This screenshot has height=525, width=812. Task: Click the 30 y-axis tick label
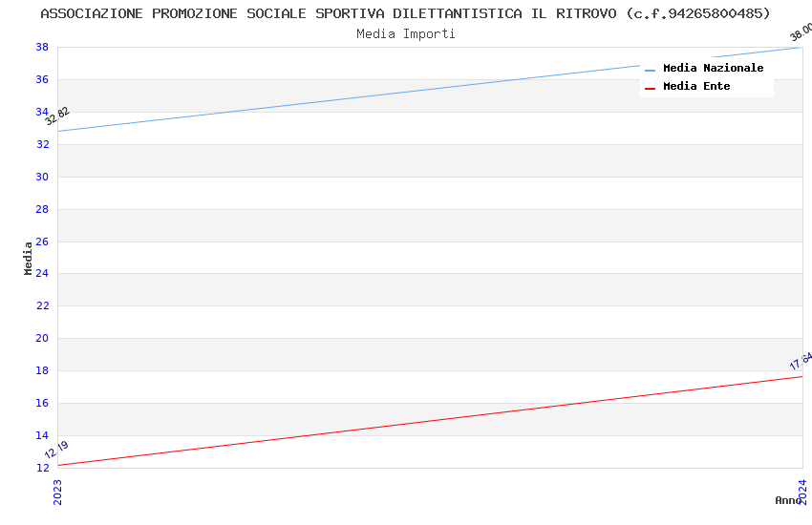pos(42,178)
